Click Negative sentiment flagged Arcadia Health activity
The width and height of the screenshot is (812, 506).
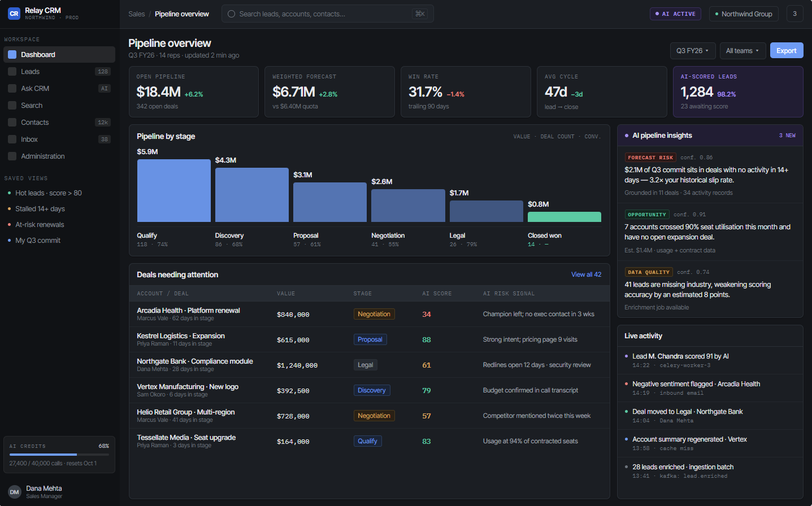(x=710, y=388)
